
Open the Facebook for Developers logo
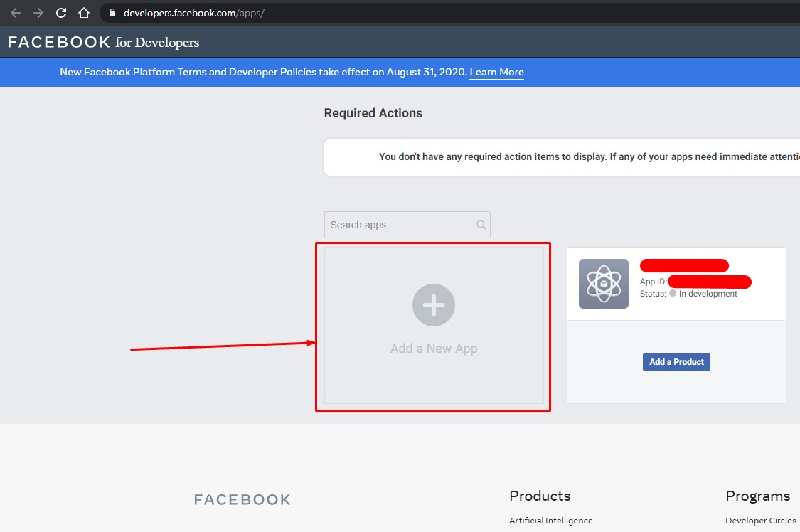[x=104, y=43]
